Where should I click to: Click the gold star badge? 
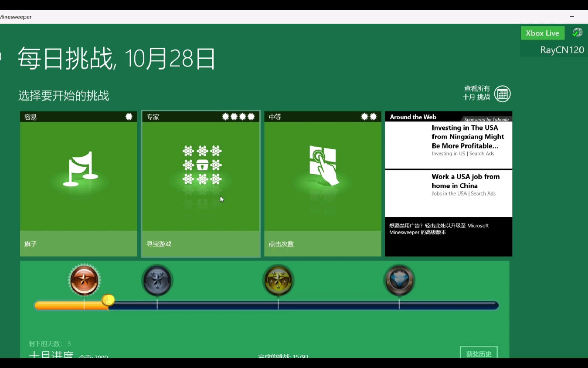(x=278, y=280)
